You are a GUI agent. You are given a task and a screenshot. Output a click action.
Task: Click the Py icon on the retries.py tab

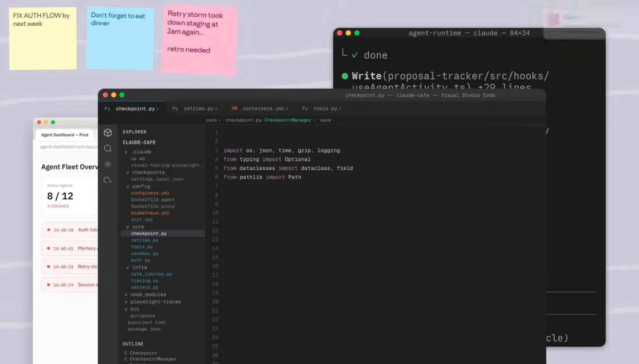pyautogui.click(x=175, y=108)
